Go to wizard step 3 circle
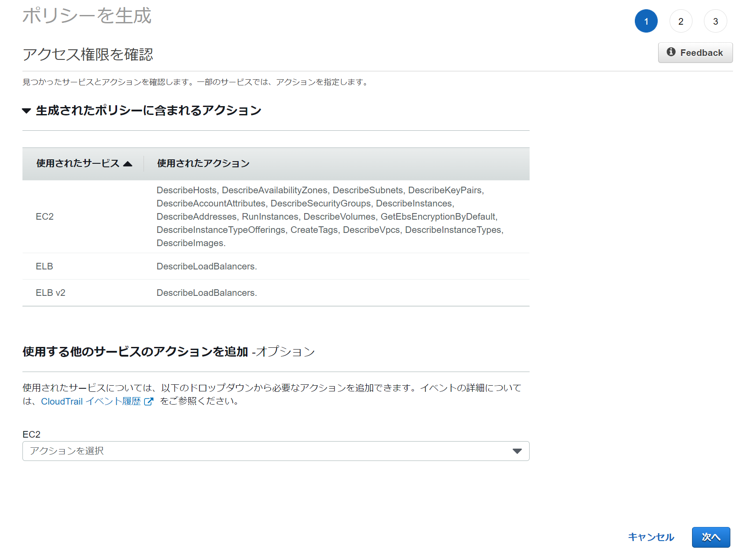Screen dimensions: 755x560 click(715, 21)
